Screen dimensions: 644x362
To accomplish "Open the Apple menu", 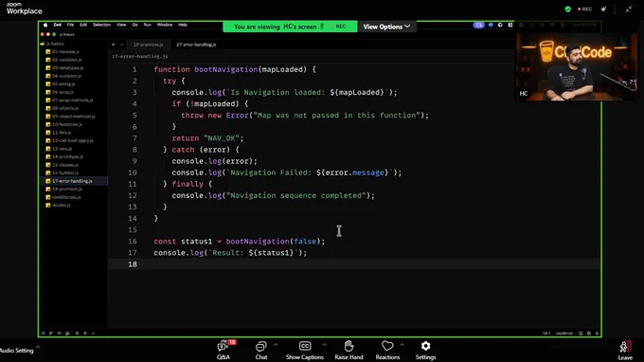I will [45, 25].
